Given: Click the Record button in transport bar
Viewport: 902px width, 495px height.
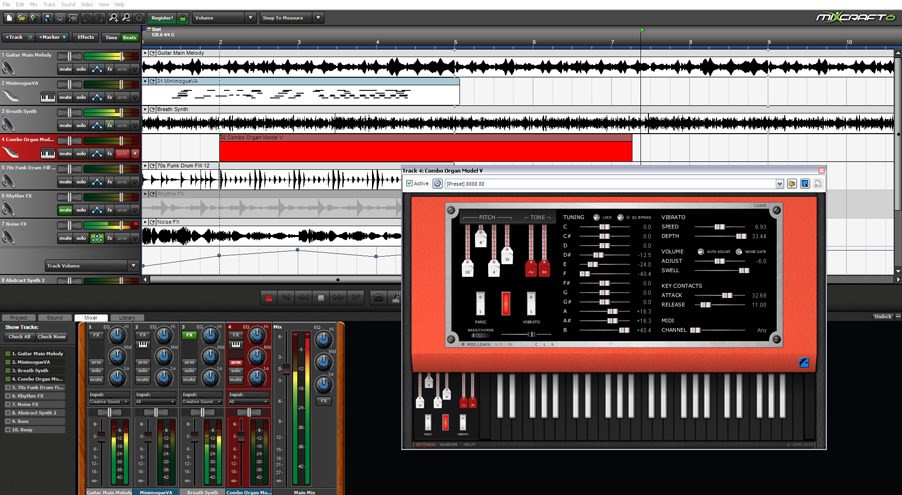Looking at the screenshot, I should point(268,298).
